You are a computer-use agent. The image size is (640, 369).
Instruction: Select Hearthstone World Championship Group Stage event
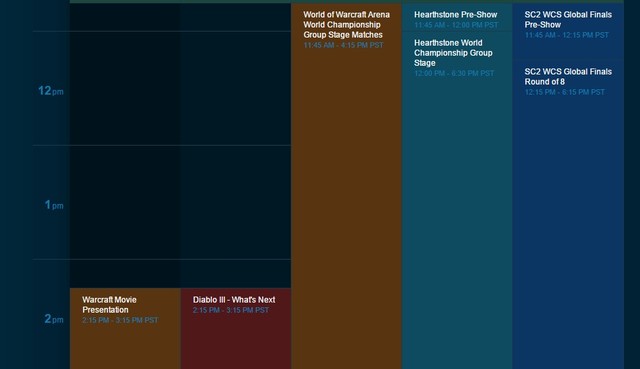tap(453, 53)
